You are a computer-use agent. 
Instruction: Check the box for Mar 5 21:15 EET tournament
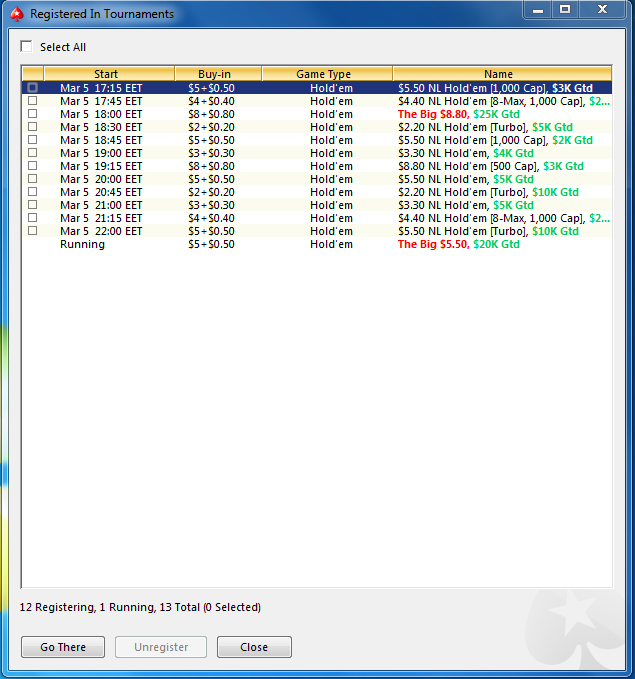[32, 217]
